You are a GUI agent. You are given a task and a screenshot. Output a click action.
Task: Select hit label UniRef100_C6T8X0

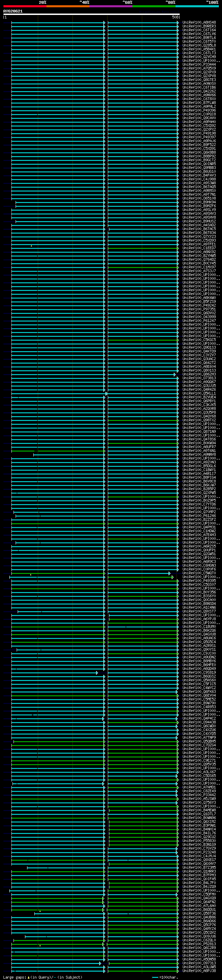(199, 99)
